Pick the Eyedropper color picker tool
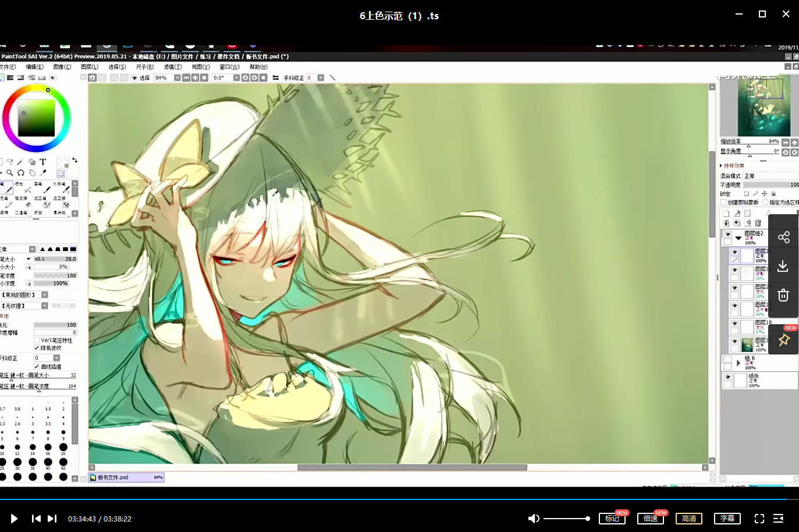Image resolution: width=799 pixels, height=532 pixels. pos(42,173)
